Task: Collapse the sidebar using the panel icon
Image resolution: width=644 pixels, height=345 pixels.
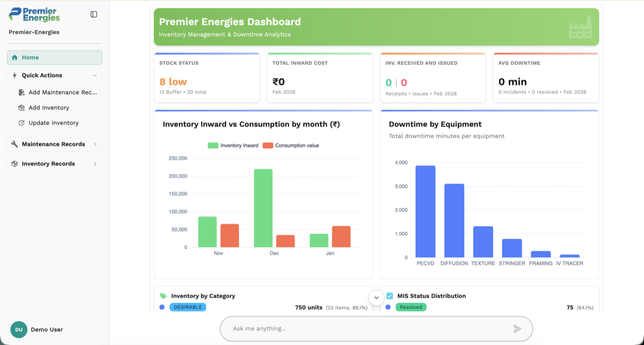Action: pyautogui.click(x=94, y=14)
